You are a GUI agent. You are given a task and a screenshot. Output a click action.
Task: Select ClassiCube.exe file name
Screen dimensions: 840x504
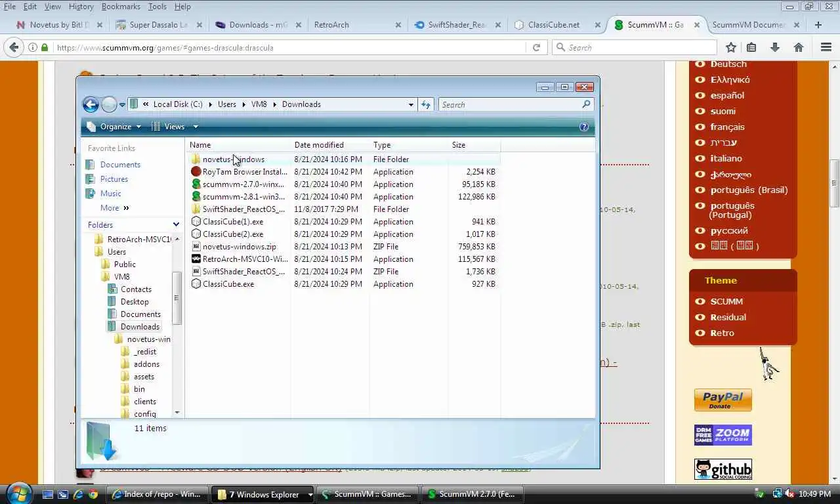coord(228,284)
